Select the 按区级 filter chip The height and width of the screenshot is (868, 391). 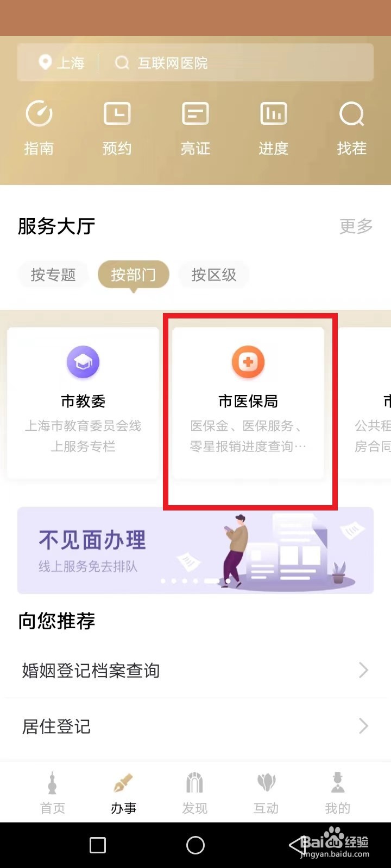coord(214,275)
